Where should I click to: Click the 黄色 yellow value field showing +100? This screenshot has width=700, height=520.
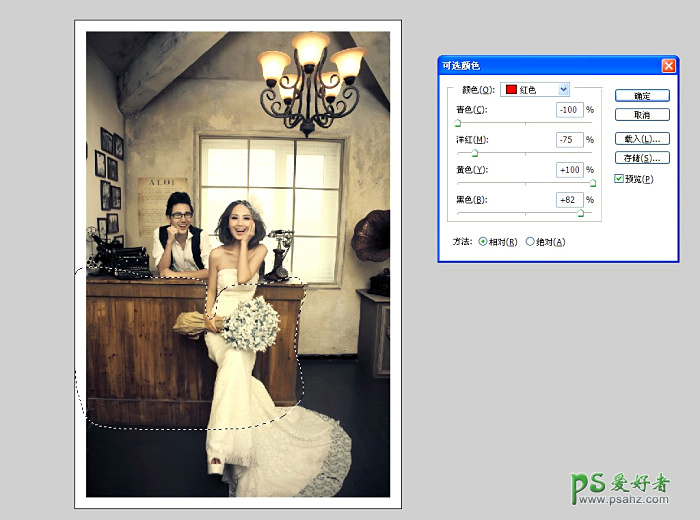[x=569, y=170]
